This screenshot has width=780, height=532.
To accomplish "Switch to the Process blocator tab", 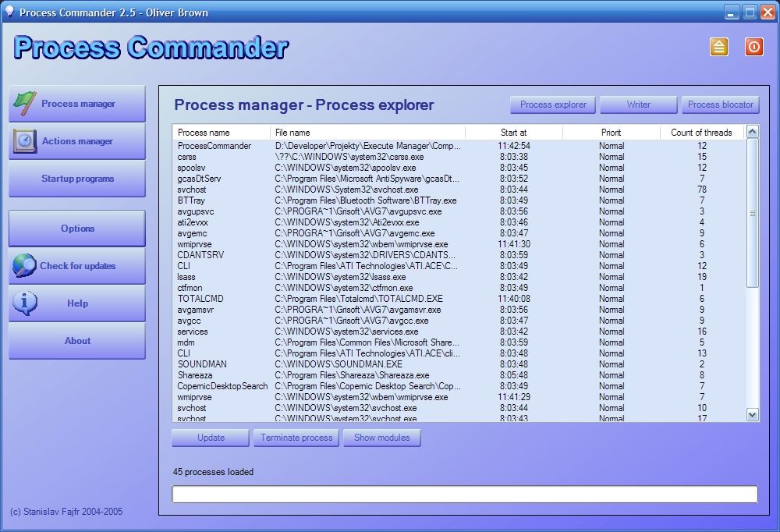I will [720, 105].
